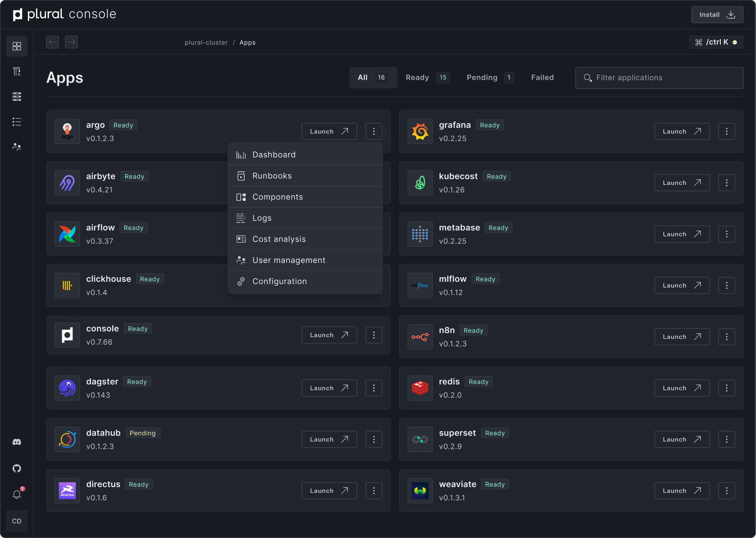Go back with left arrow button
This screenshot has height=538, width=756.
tap(52, 42)
